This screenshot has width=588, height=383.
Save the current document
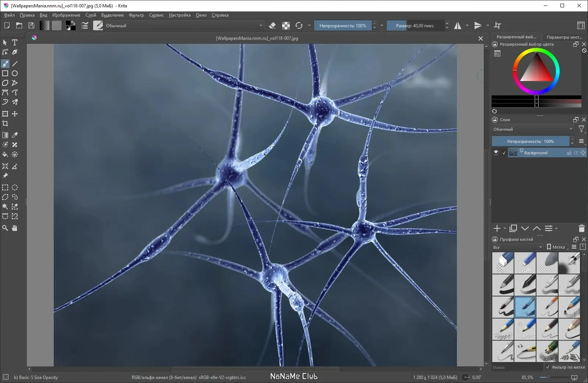[x=31, y=25]
